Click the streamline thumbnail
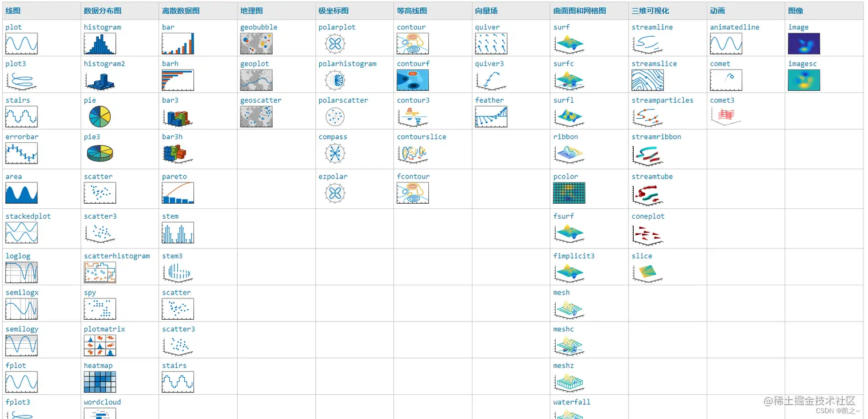 (x=648, y=44)
